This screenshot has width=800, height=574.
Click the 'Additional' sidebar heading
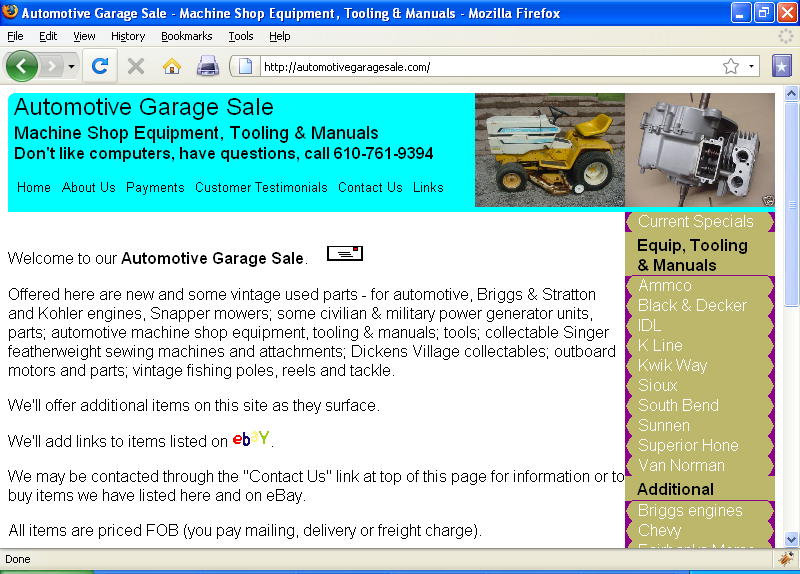click(x=675, y=489)
